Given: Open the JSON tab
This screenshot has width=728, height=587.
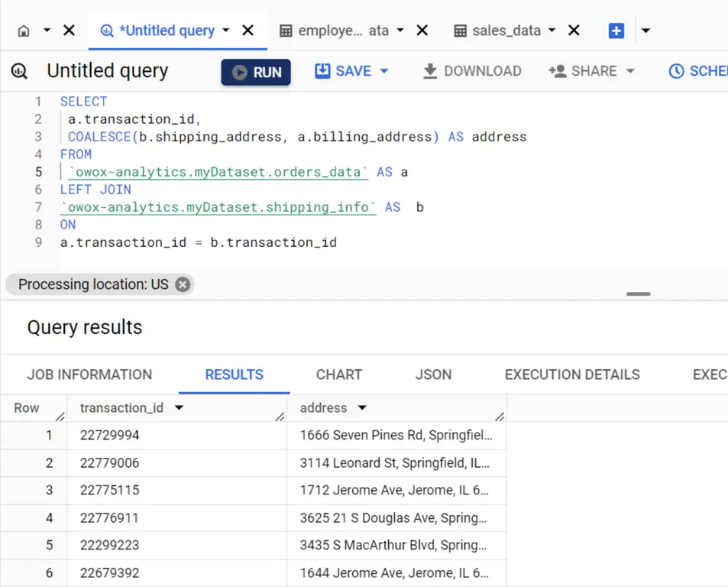Looking at the screenshot, I should [x=433, y=375].
